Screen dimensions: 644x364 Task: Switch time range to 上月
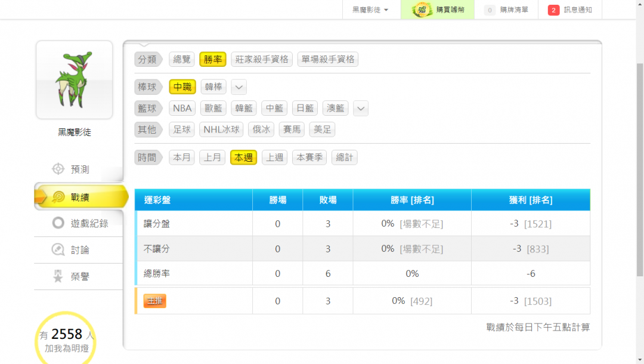(212, 158)
